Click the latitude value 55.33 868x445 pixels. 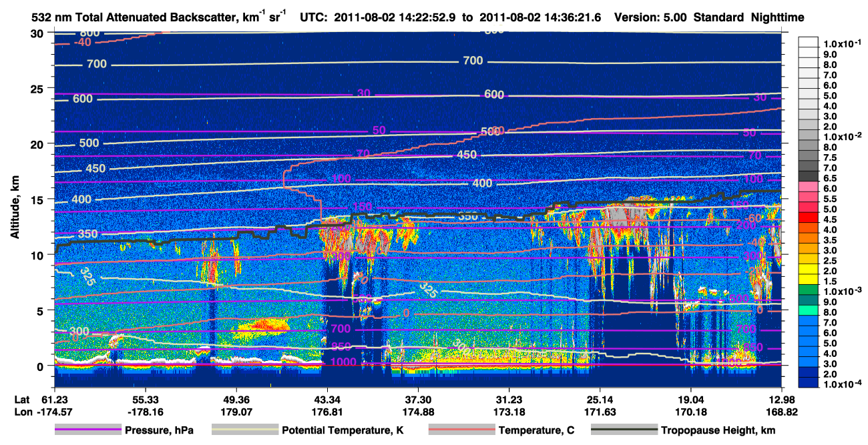pyautogui.click(x=145, y=399)
